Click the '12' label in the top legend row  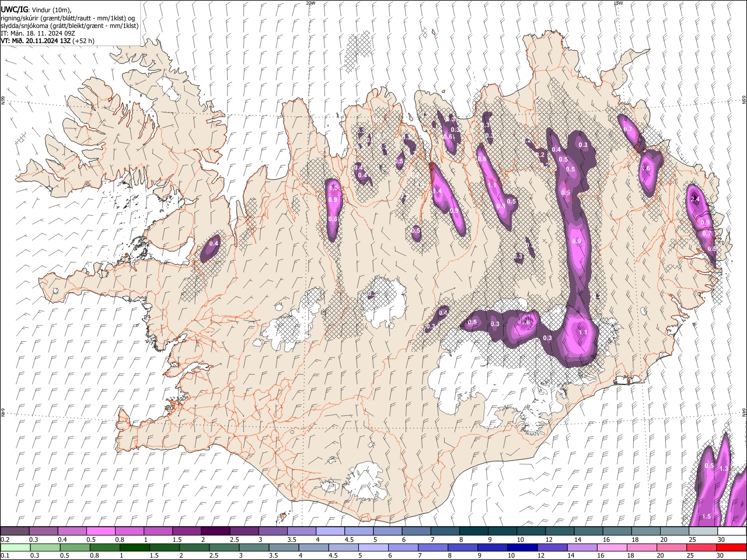[549, 540]
